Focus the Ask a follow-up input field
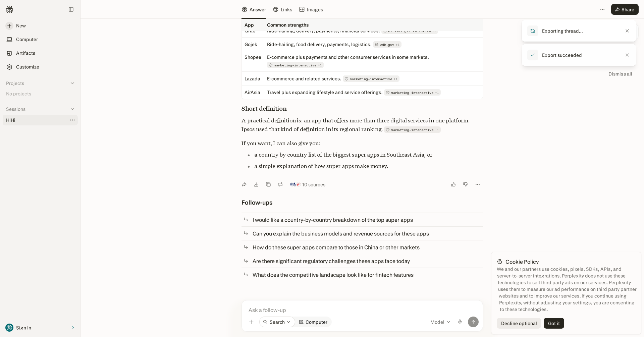 (x=362, y=310)
